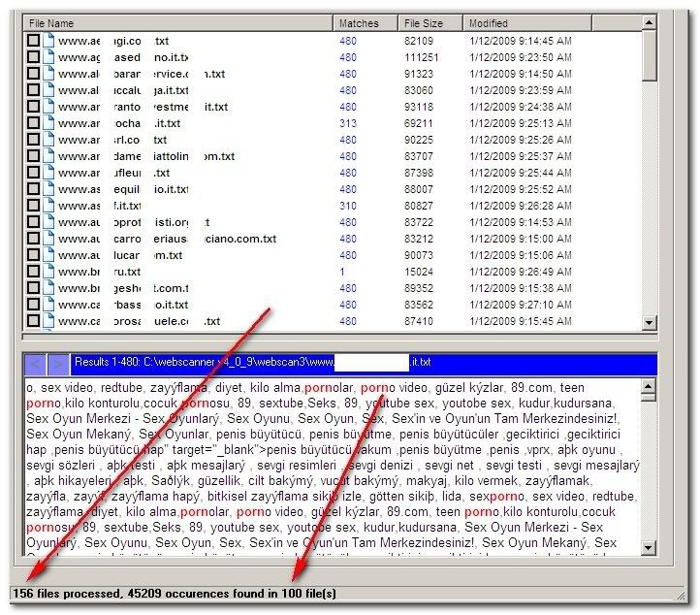700x615 pixels.
Task: Tick the checkbox for the 15024-byte file
Action: click(x=33, y=272)
